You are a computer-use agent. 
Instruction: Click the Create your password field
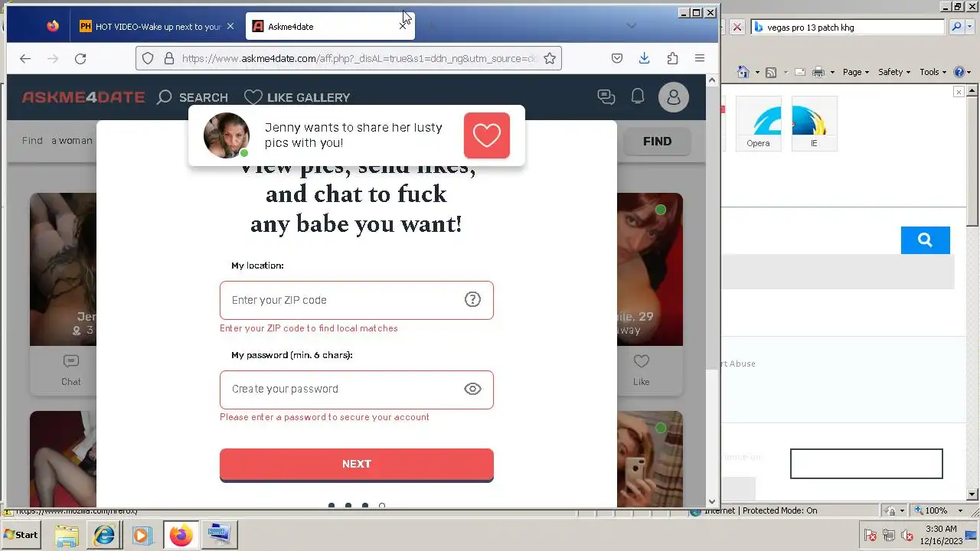pyautogui.click(x=357, y=390)
